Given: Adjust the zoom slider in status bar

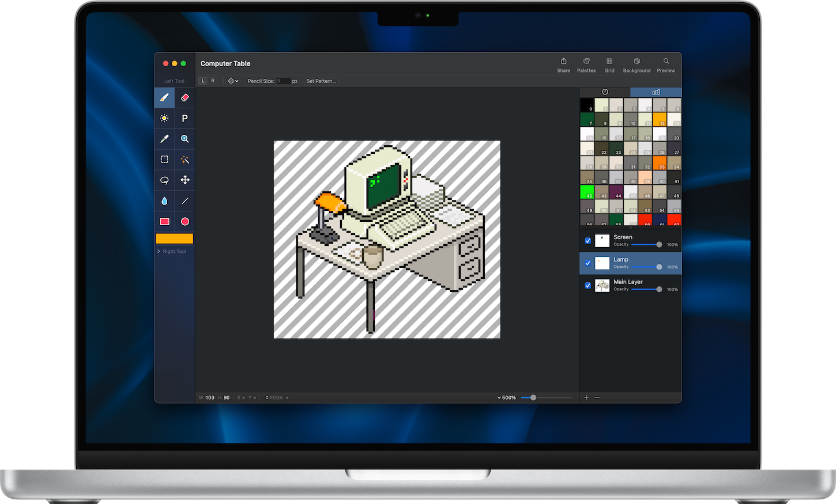Looking at the screenshot, I should pyautogui.click(x=546, y=397).
